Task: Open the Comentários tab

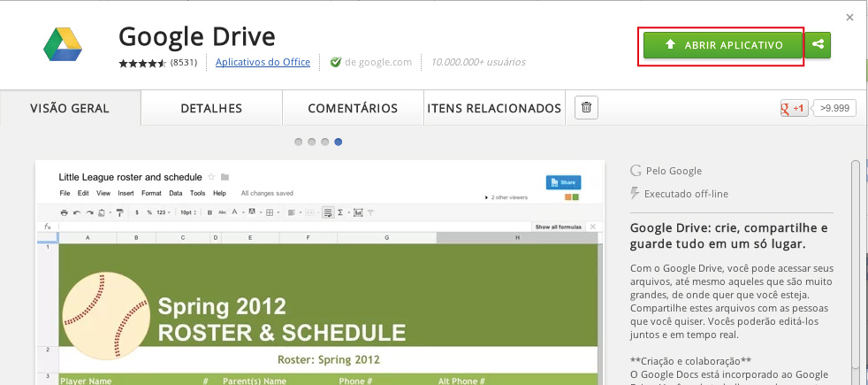Action: pyautogui.click(x=353, y=108)
